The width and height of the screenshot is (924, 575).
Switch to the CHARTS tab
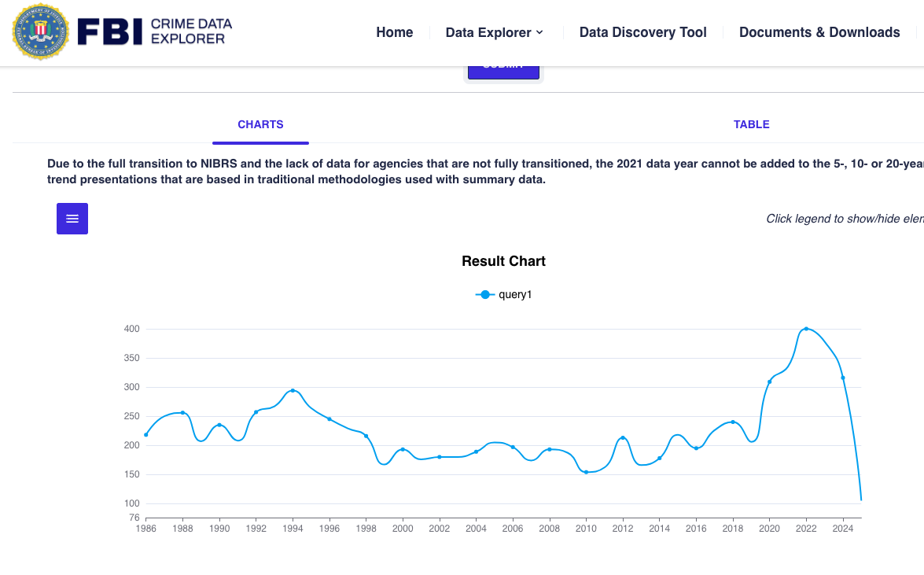click(x=260, y=124)
